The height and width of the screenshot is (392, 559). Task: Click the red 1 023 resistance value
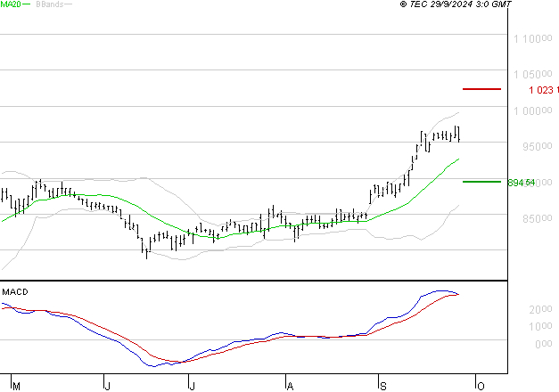pyautogui.click(x=543, y=90)
